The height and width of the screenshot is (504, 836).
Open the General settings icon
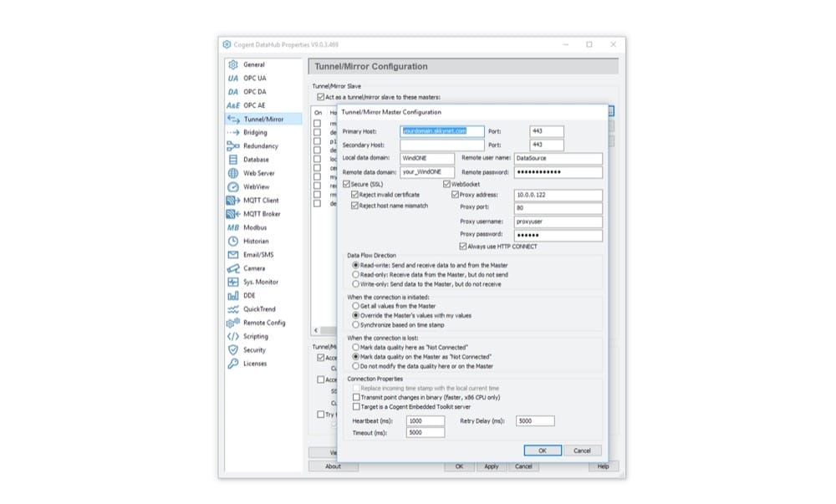[233, 64]
